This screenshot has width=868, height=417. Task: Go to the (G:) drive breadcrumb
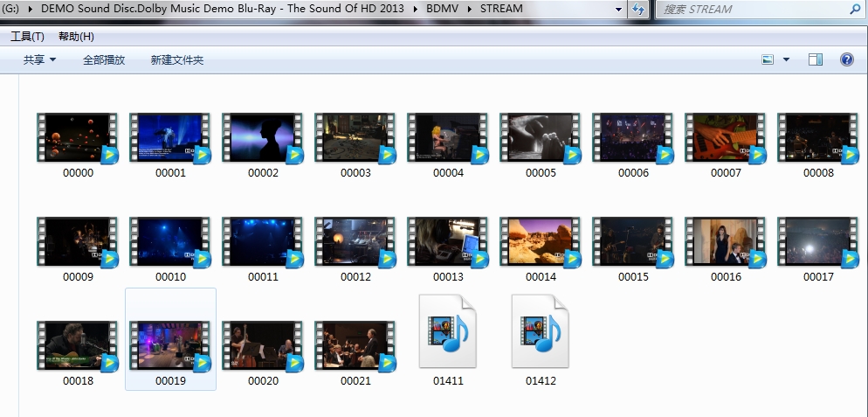(x=12, y=9)
